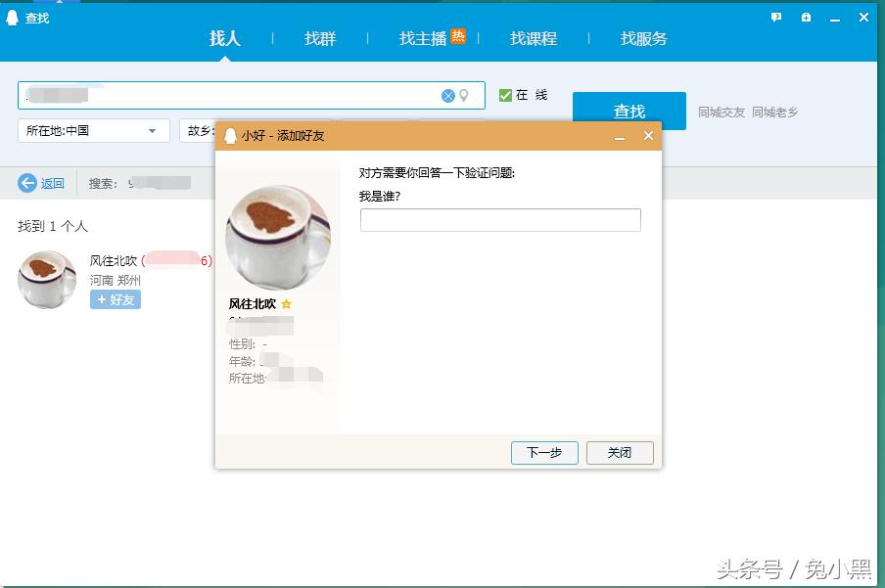The width and height of the screenshot is (885, 588).
Task: Clear the search box with the X icon
Action: point(448,94)
